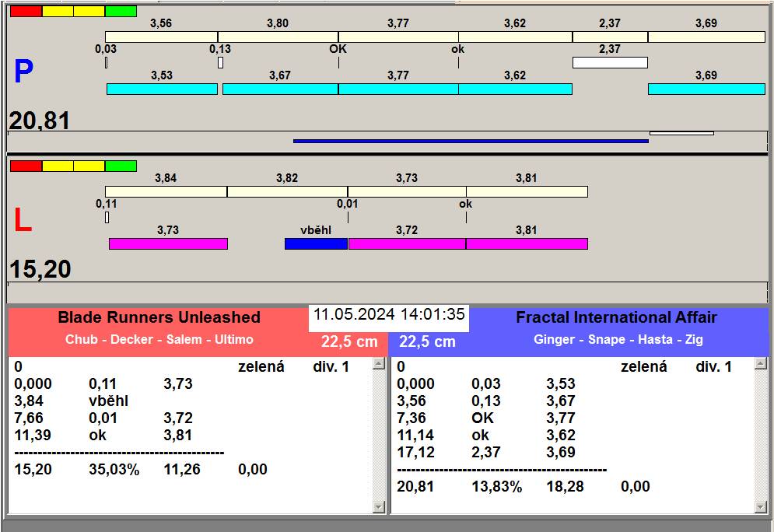774x532 pixels.
Task: Click the 22,5 cm jump height on blue panel
Action: (x=428, y=341)
